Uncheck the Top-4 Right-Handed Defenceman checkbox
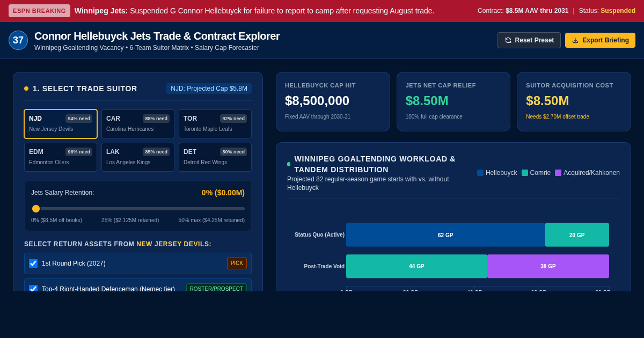Image resolution: width=644 pixels, height=338 pixels. tap(33, 289)
